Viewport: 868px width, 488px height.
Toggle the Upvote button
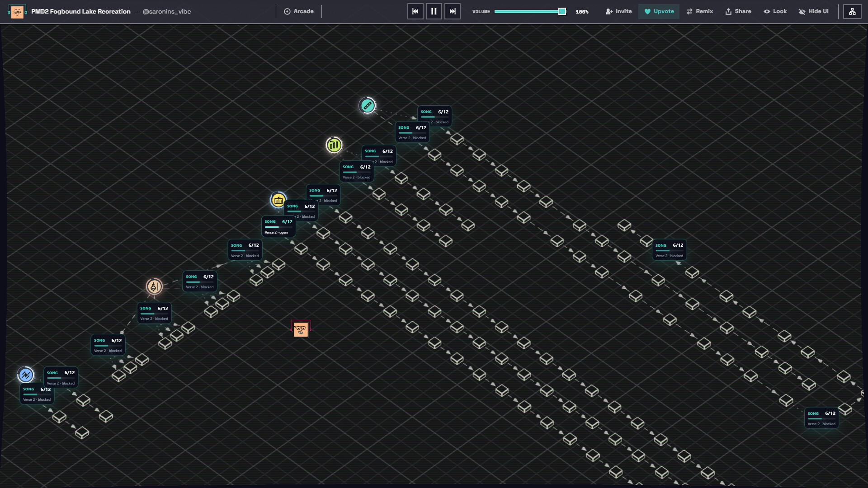tap(659, 11)
